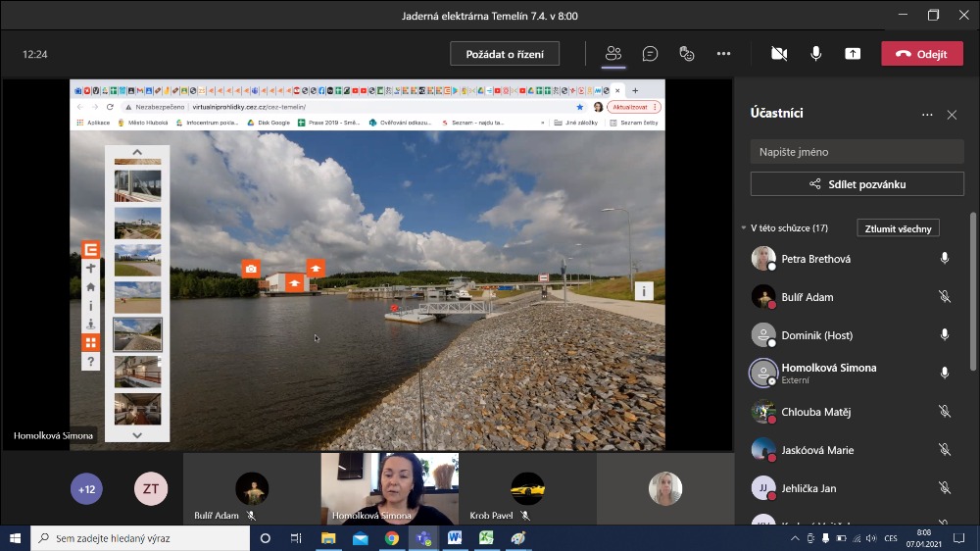The width and height of the screenshot is (980, 551).
Task: Click the 'Ztlumit všechny' button
Action: (898, 228)
